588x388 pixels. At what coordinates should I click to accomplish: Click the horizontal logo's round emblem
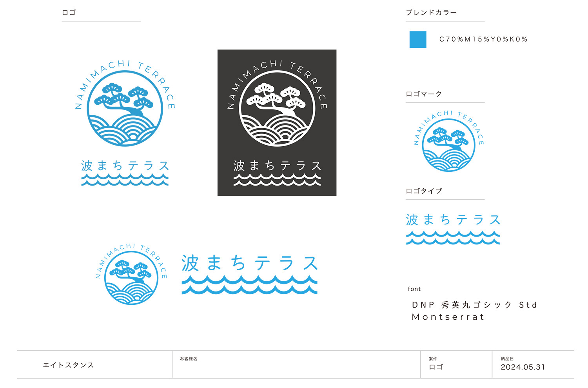[131, 274]
